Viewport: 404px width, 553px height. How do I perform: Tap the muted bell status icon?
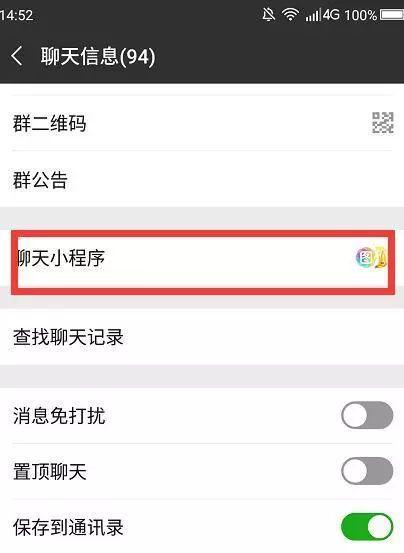pos(268,15)
